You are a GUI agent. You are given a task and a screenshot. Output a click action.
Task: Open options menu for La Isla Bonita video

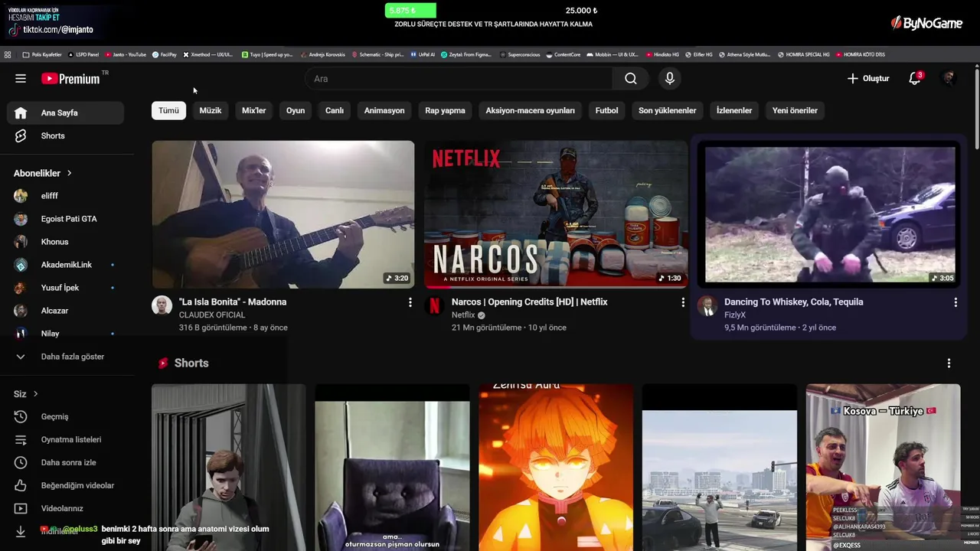[410, 302]
